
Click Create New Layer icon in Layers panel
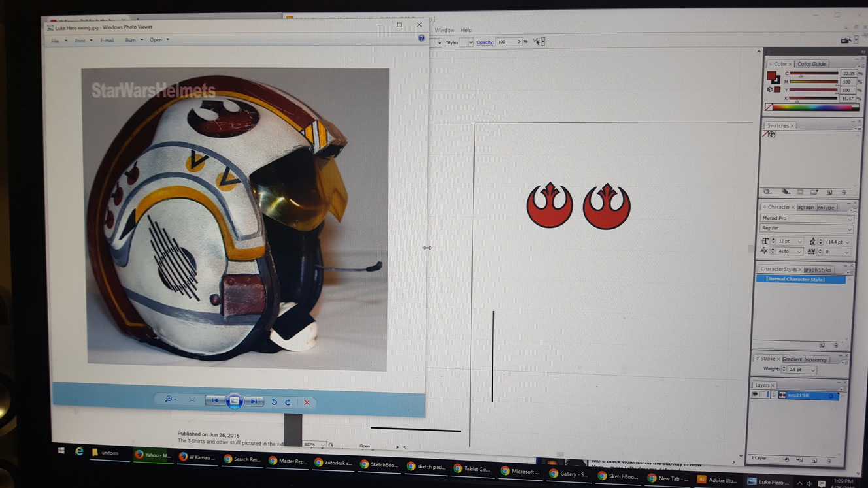click(x=814, y=460)
